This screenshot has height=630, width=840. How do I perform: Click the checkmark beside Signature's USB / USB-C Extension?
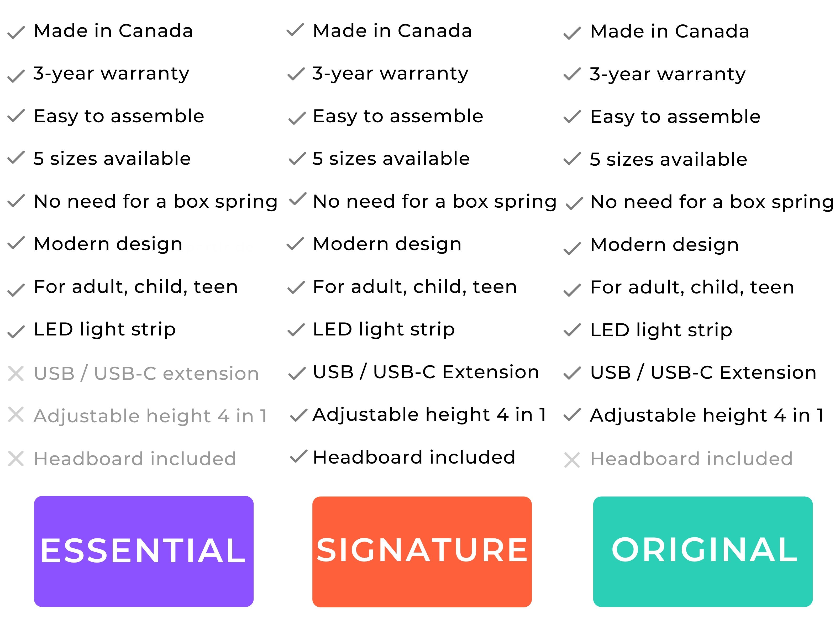[297, 373]
